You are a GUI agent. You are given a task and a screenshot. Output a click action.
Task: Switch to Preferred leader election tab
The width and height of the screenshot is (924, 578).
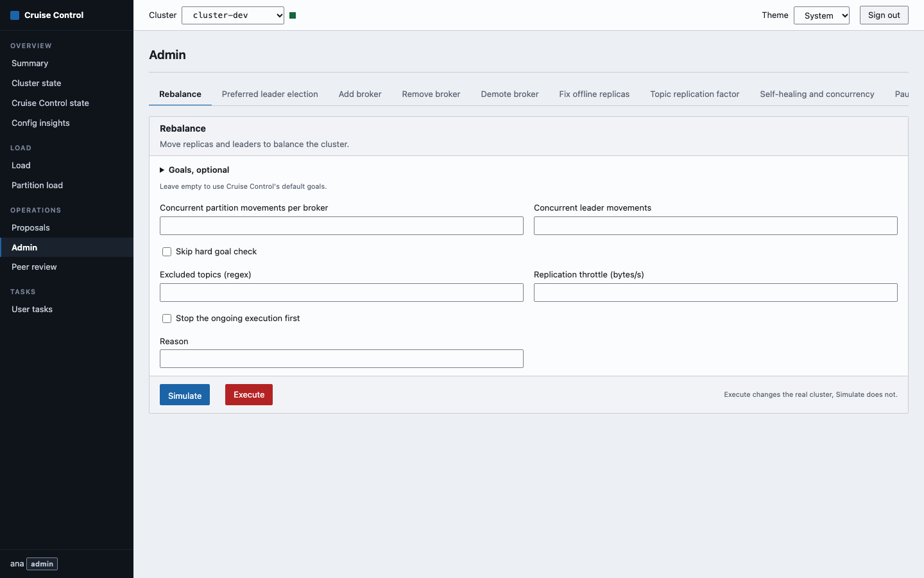pos(270,94)
